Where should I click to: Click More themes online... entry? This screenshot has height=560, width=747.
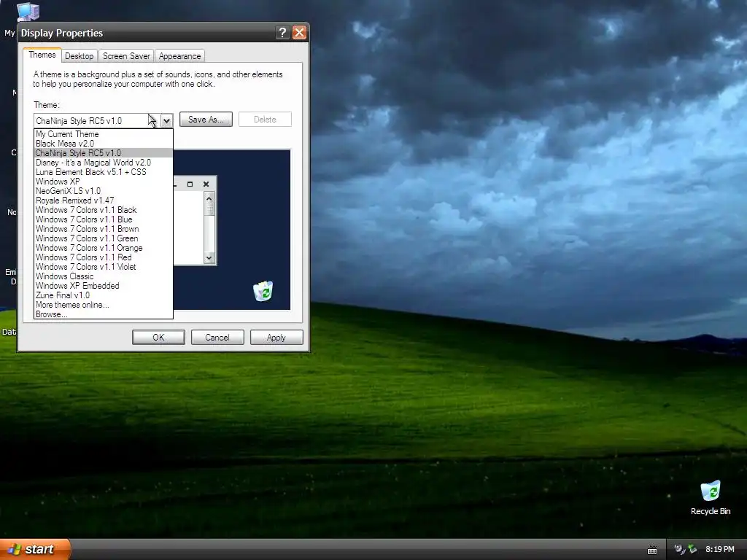(104, 305)
